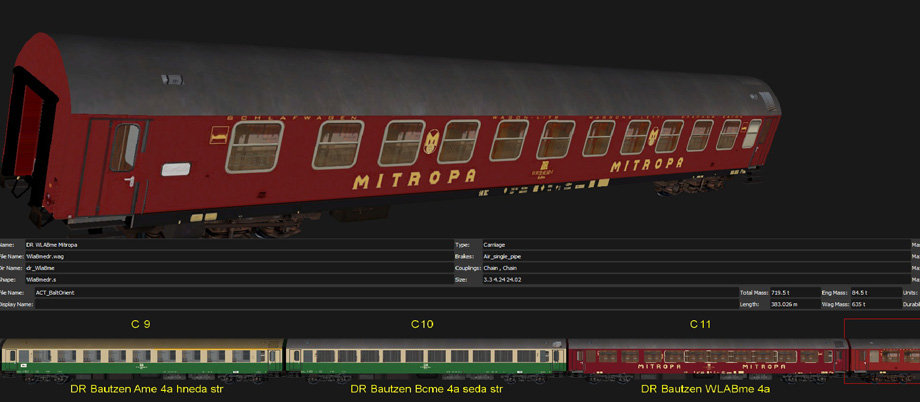Screen dimensions: 920x402
Task: Click the Eng Mass value 84.5 t
Action: click(x=875, y=292)
